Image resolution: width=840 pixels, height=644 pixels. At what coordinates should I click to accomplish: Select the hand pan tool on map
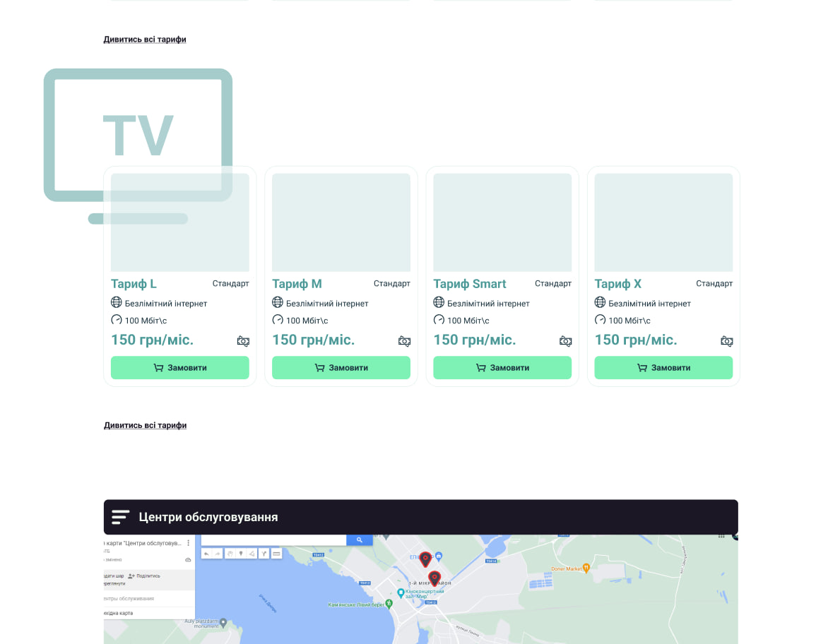[230, 554]
